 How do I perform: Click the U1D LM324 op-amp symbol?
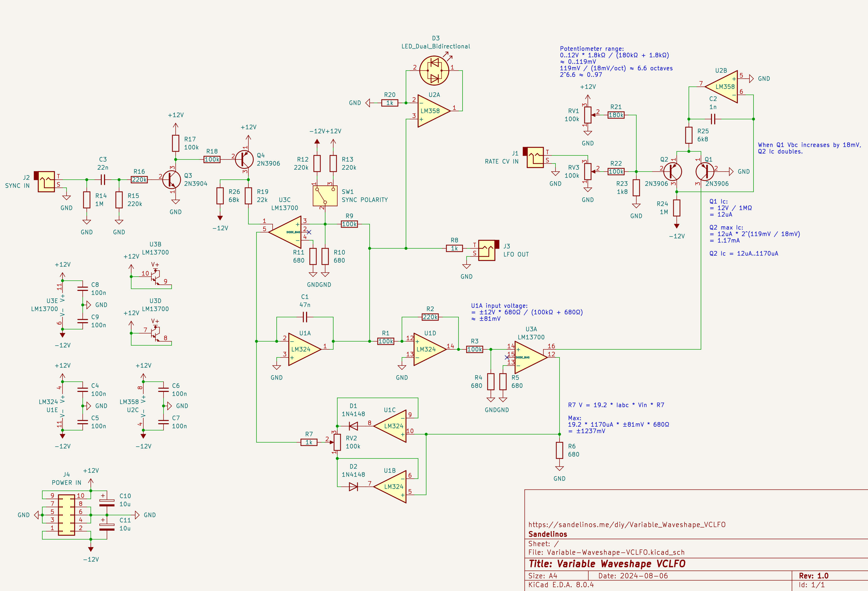click(x=430, y=349)
